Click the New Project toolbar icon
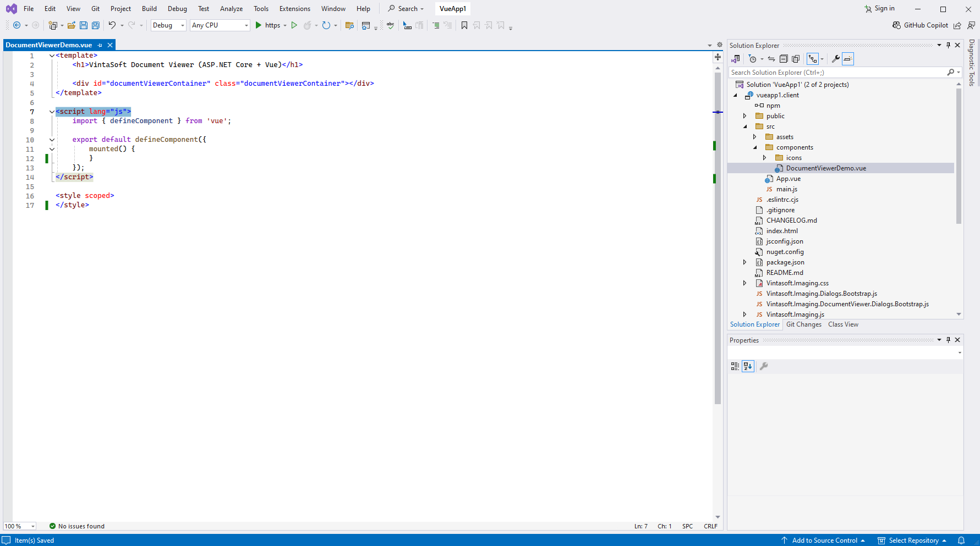Image resolution: width=980 pixels, height=546 pixels. 53,25
